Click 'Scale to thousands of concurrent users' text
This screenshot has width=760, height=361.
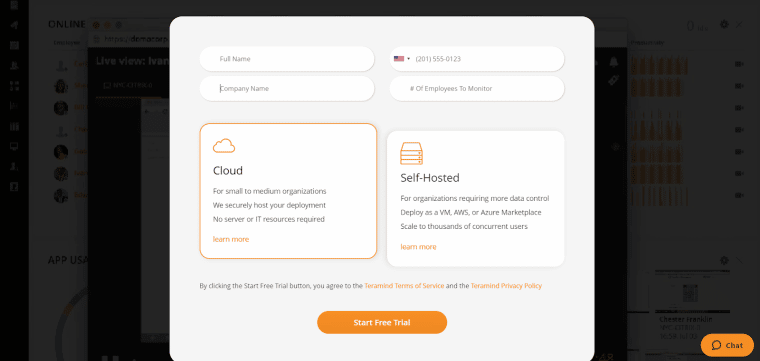click(x=464, y=226)
